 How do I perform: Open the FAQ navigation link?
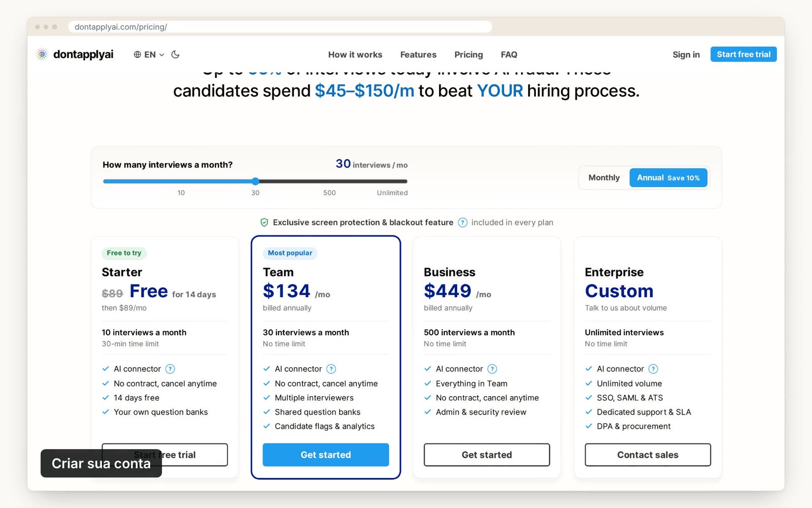(x=509, y=54)
